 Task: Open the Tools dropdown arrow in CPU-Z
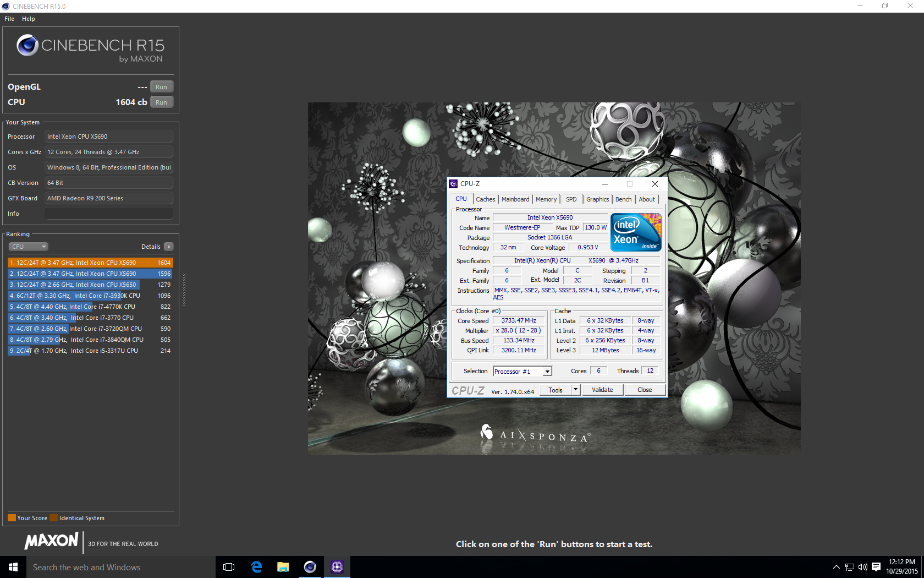coord(576,390)
